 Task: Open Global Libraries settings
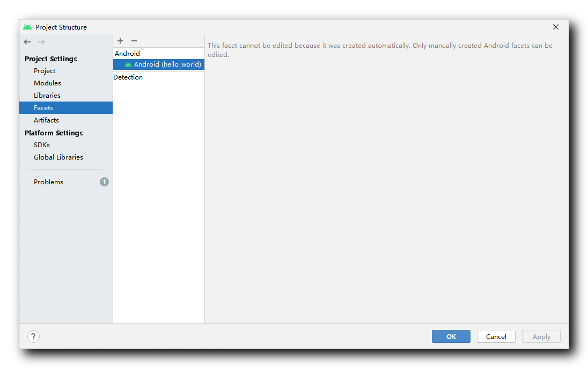point(66,157)
